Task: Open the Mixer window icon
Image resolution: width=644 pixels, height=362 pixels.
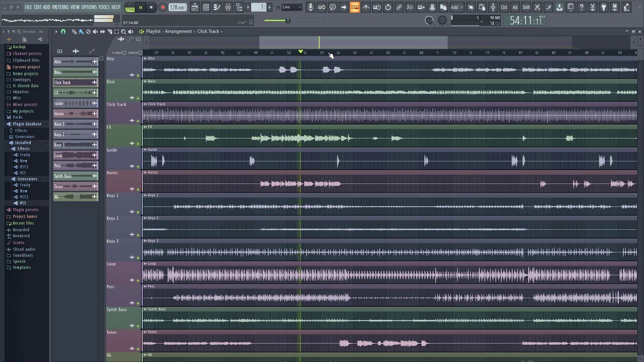Action: click(x=228, y=7)
